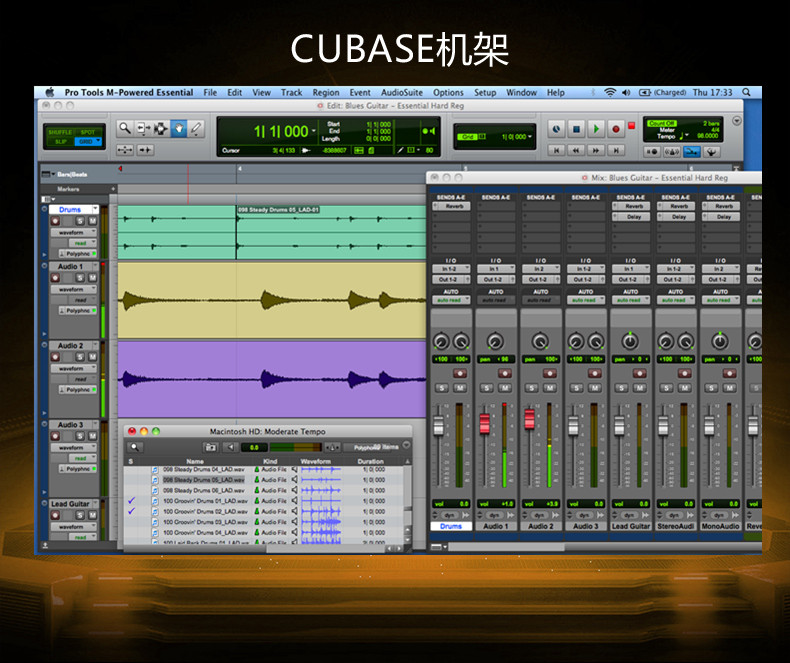
Task: Record-enable Audio 2 track in Edit window
Action: point(55,357)
